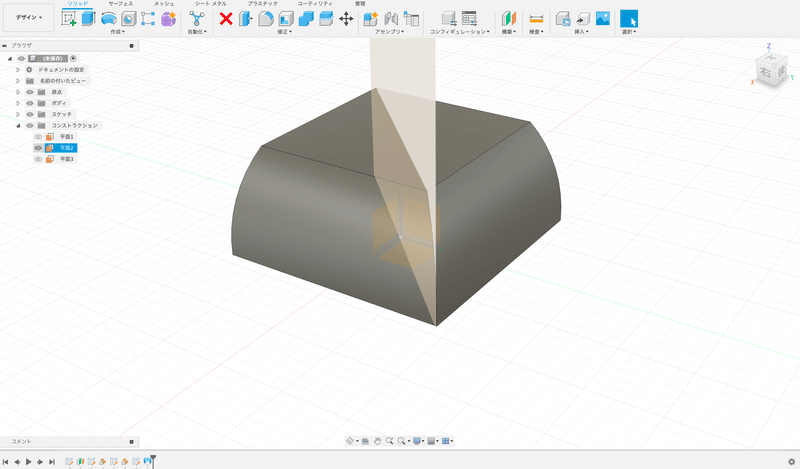This screenshot has height=469, width=800.
Task: Select the Shell tool icon
Action: click(x=286, y=19)
